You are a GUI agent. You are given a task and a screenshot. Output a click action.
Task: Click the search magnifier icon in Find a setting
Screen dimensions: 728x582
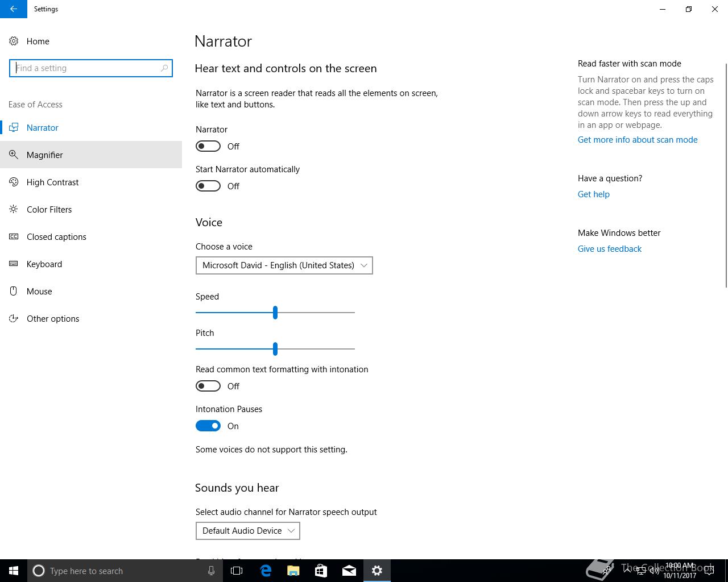click(x=164, y=68)
